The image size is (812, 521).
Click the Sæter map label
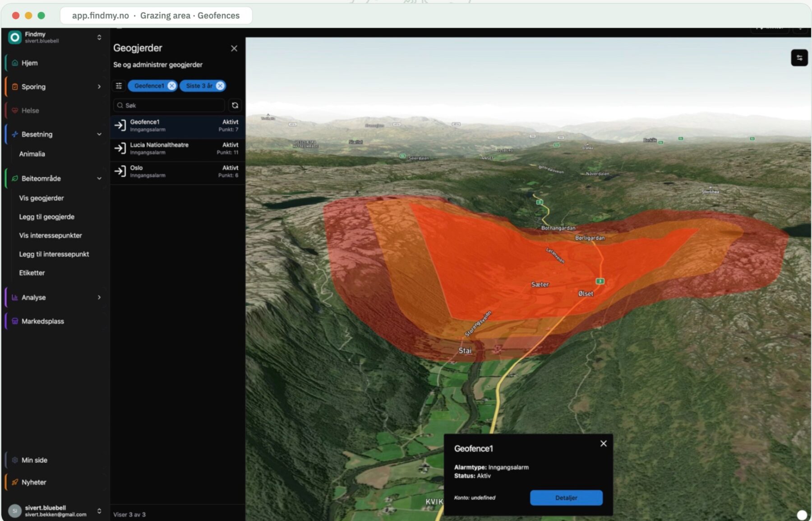tap(540, 285)
